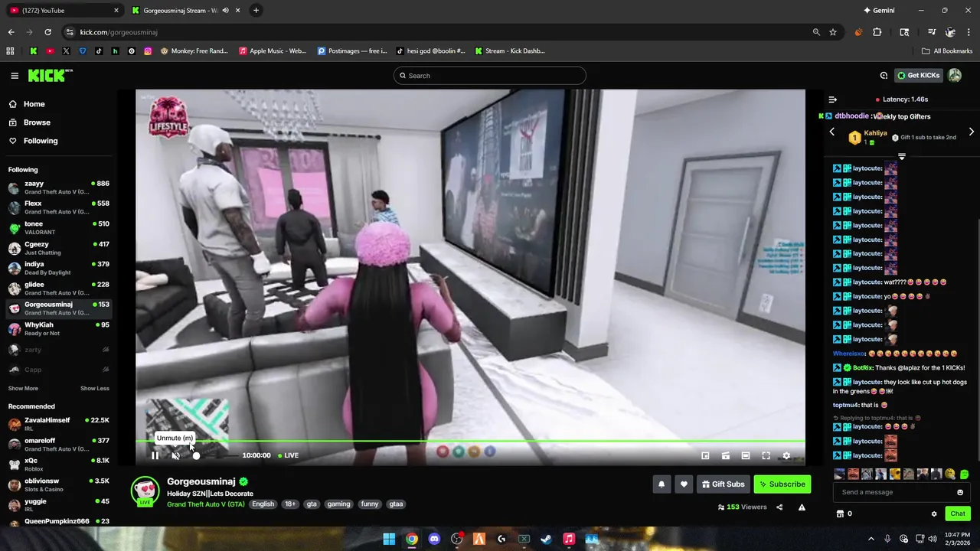Image resolution: width=980 pixels, height=551 pixels.
Task: Open Flexx's channel in Following list
Action: click(x=59, y=207)
